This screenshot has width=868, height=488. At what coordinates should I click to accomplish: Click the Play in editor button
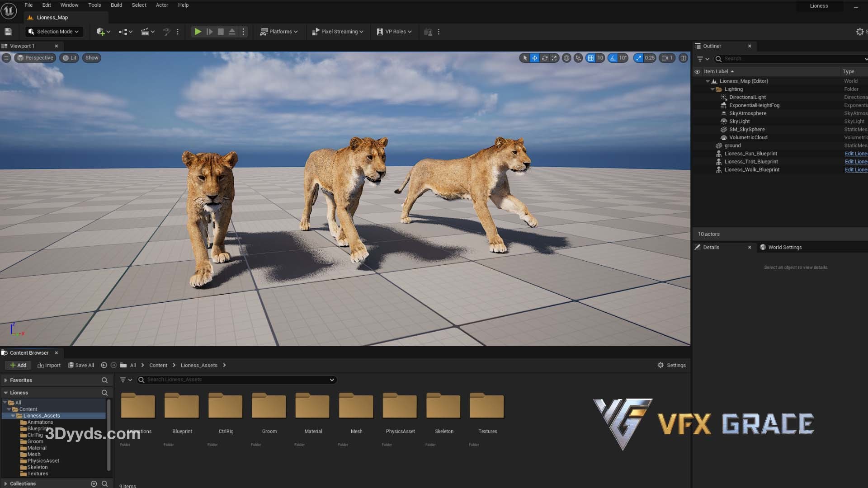(x=198, y=32)
